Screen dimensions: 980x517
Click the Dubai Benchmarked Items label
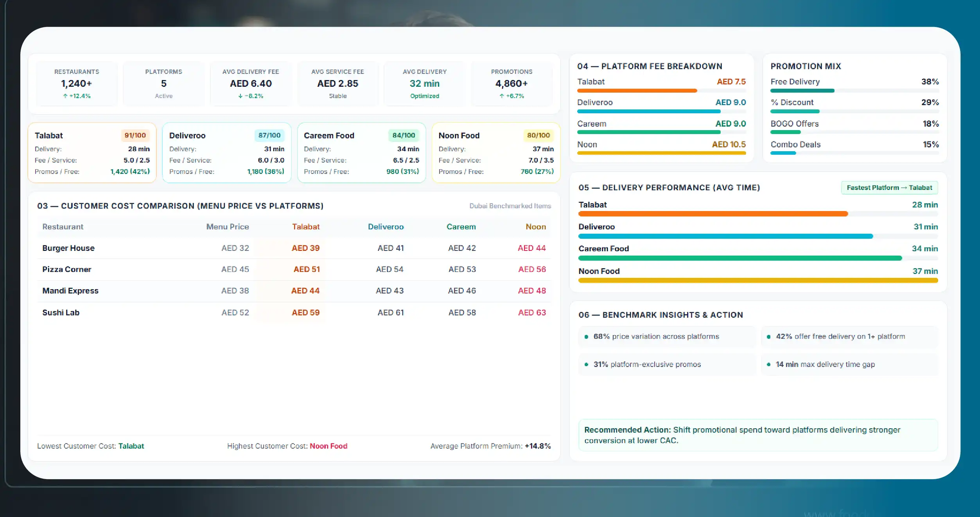[x=510, y=206]
